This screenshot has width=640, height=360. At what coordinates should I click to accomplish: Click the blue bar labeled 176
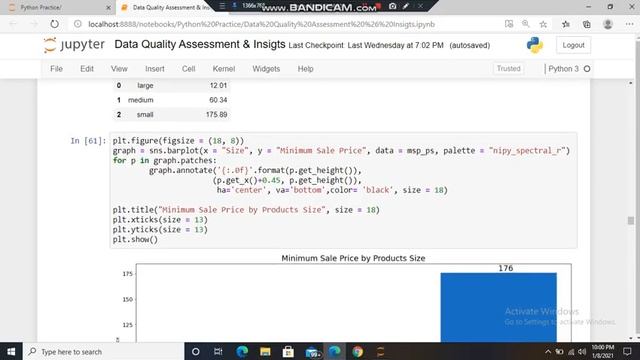coord(498,307)
